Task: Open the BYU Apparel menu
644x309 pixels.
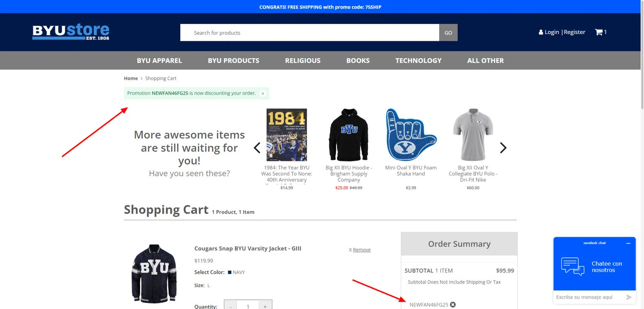Action: tap(159, 61)
